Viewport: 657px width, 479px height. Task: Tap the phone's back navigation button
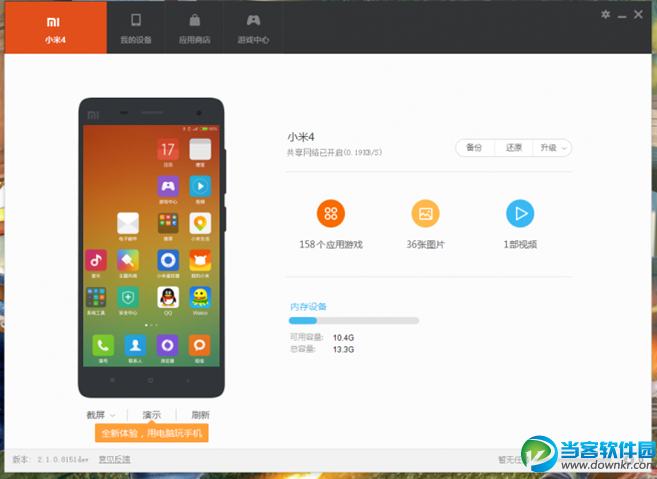(188, 381)
